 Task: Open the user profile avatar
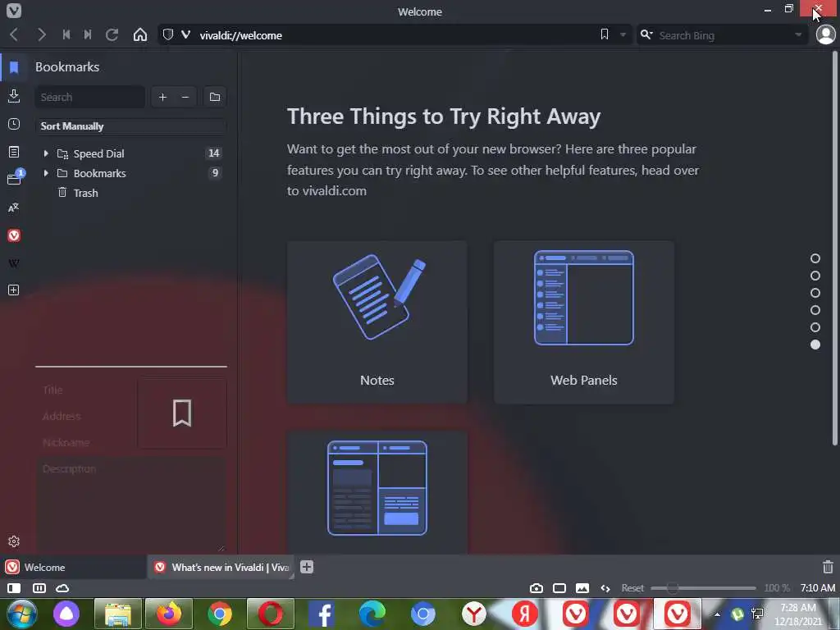pyautogui.click(x=825, y=34)
